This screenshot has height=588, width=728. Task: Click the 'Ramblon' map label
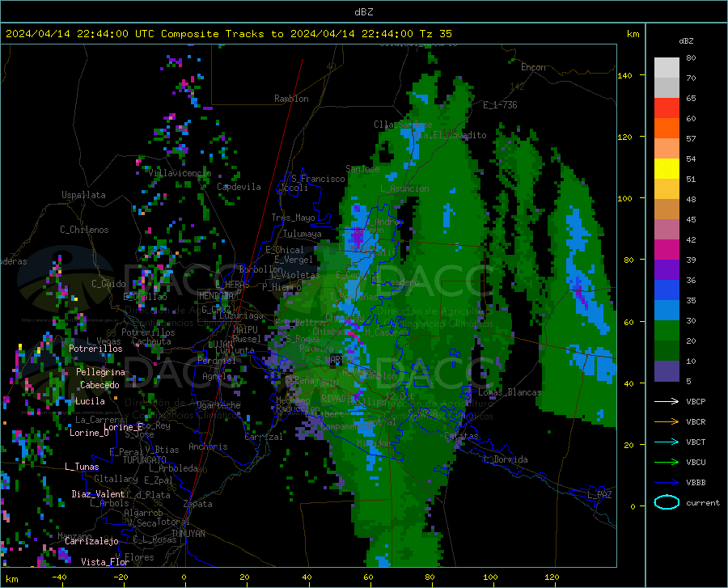point(291,99)
